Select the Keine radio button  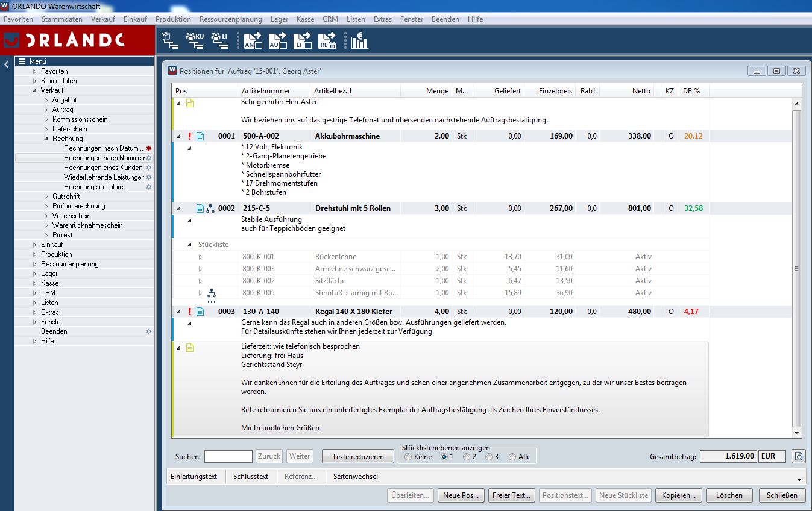[408, 457]
